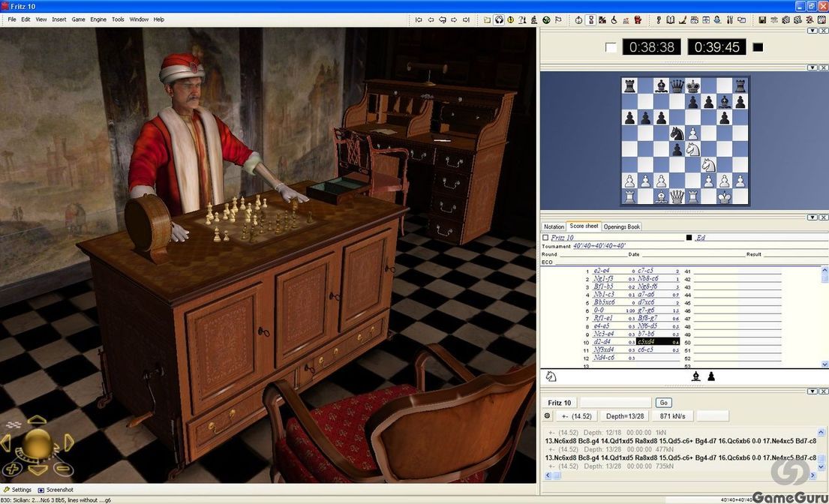Step forward one move using the right arrow
Viewport: 829px width, 504px height.
[454, 20]
